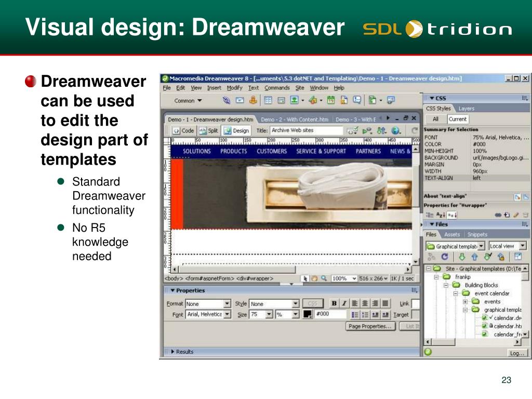The width and height of the screenshot is (532, 399).
Task: Open the Graphical templates site dropdown
Action: point(455,246)
